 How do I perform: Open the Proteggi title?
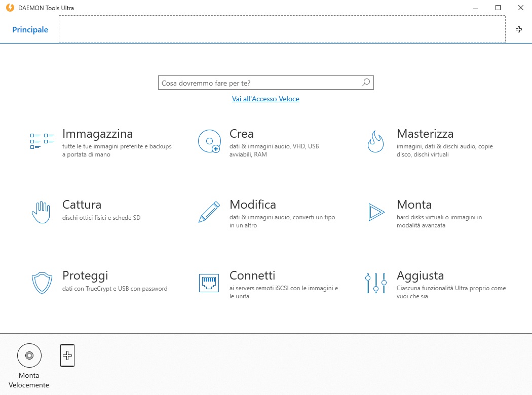(85, 276)
